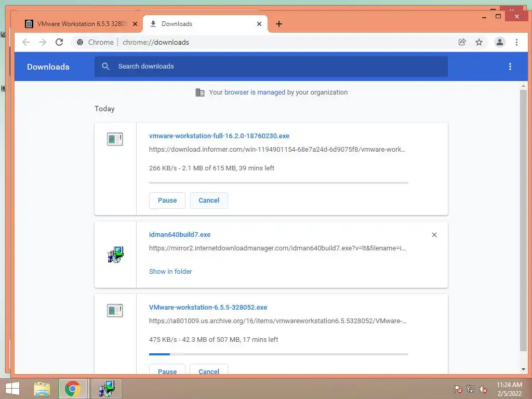532x399 pixels.
Task: Click the internetdownloadmanager.com source URL
Action: tap(277, 248)
